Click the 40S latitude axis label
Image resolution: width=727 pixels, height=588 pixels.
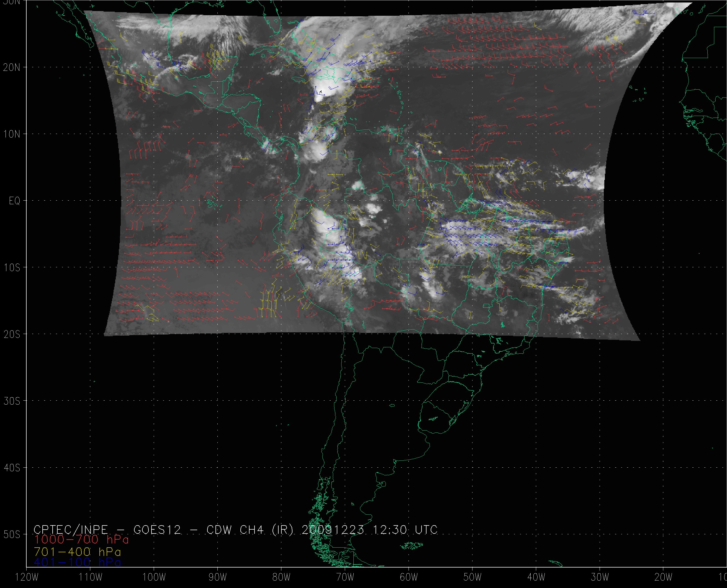pos(12,468)
